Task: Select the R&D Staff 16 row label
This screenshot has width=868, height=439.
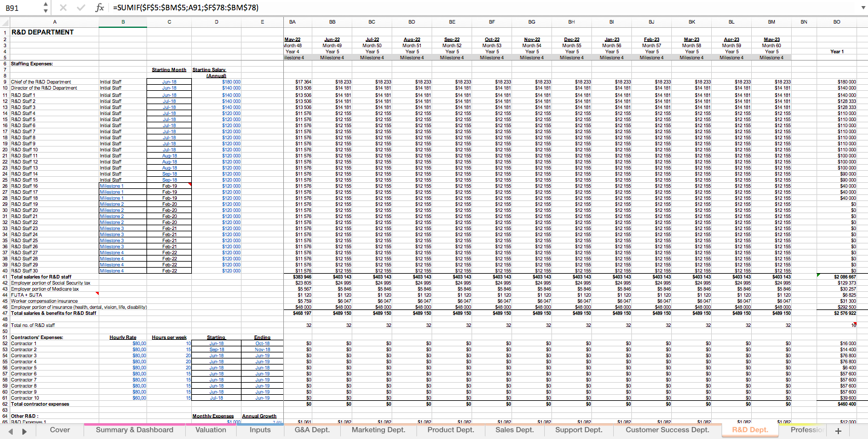Action: pos(24,186)
